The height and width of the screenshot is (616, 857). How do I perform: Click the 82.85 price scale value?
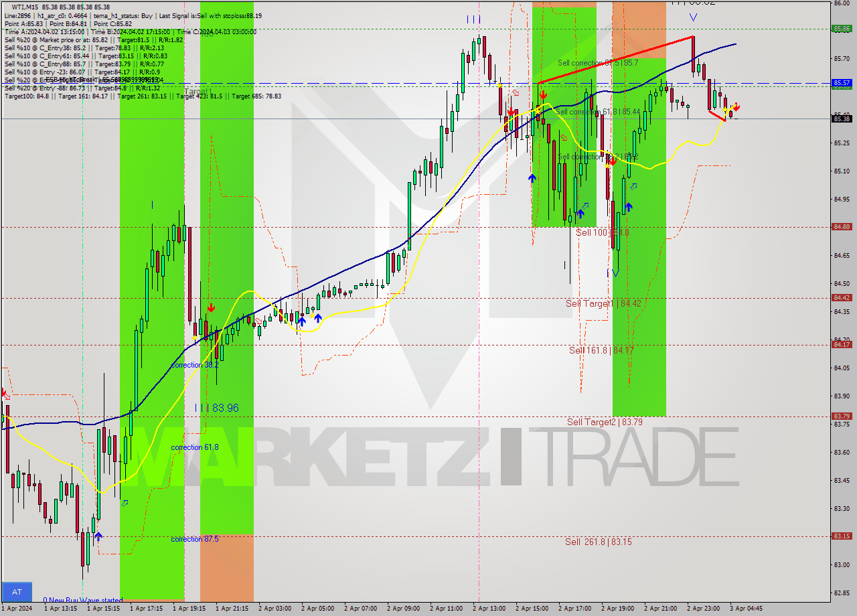(842, 593)
